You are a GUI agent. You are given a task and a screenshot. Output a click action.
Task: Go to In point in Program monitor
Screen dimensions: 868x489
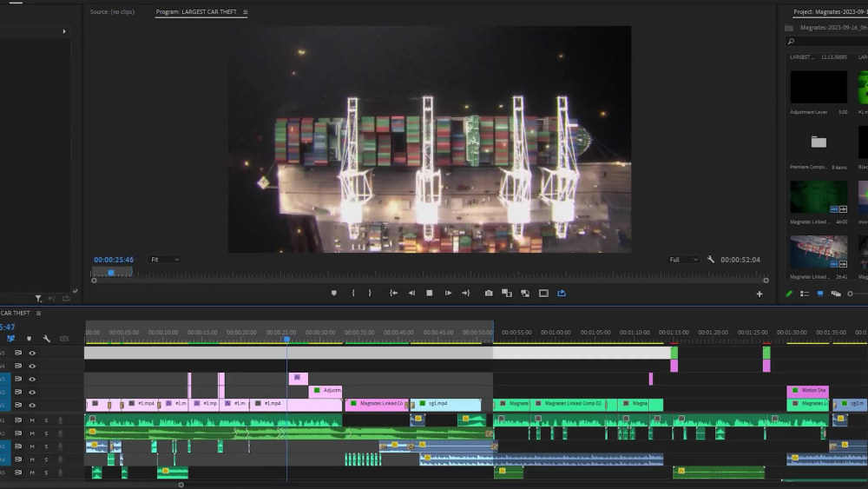coord(393,293)
